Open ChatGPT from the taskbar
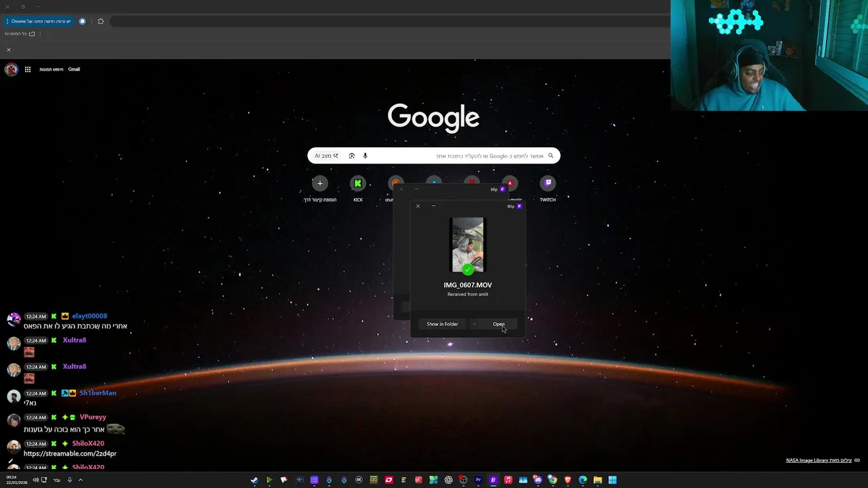 [x=448, y=480]
